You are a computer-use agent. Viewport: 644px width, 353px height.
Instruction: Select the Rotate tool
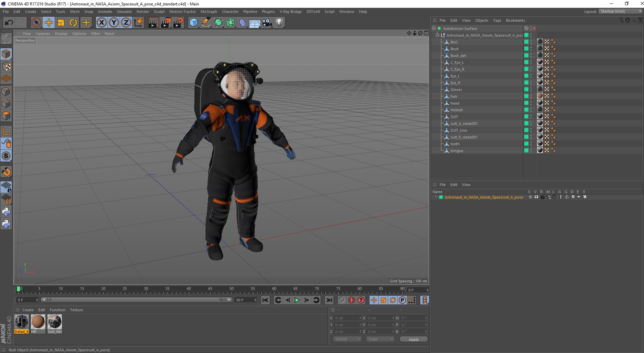click(x=73, y=23)
